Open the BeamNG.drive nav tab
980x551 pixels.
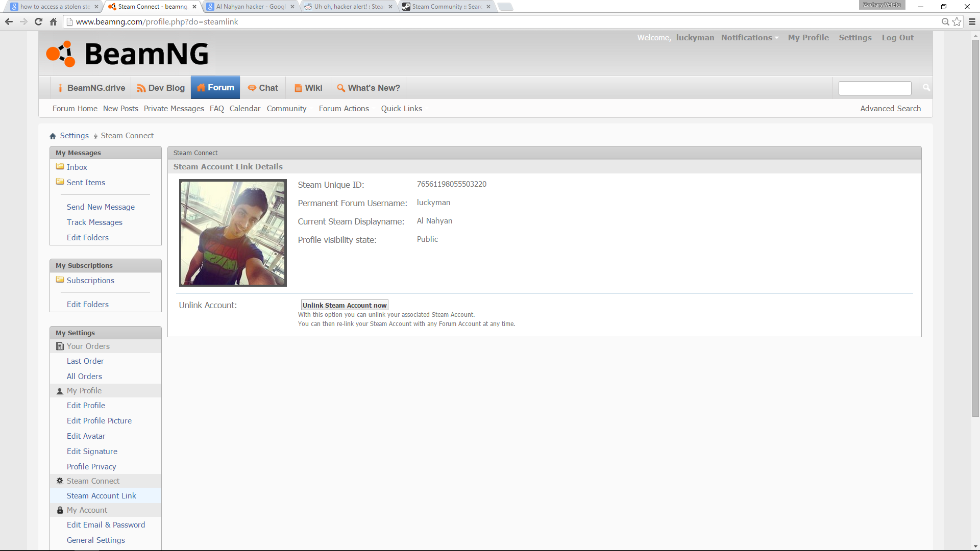pos(91,88)
